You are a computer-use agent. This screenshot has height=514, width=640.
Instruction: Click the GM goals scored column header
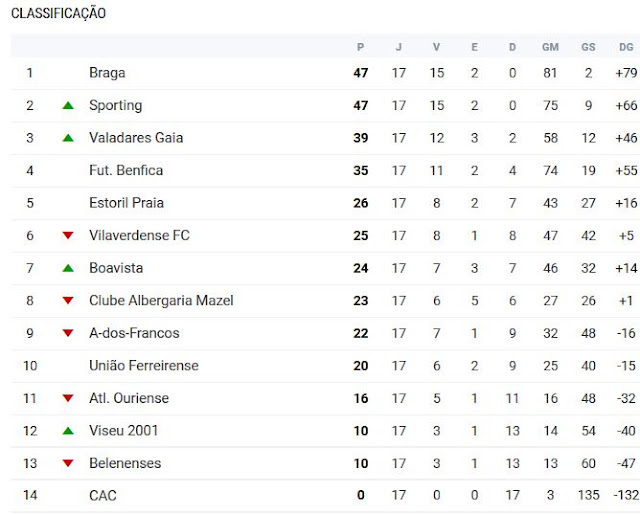[550, 47]
